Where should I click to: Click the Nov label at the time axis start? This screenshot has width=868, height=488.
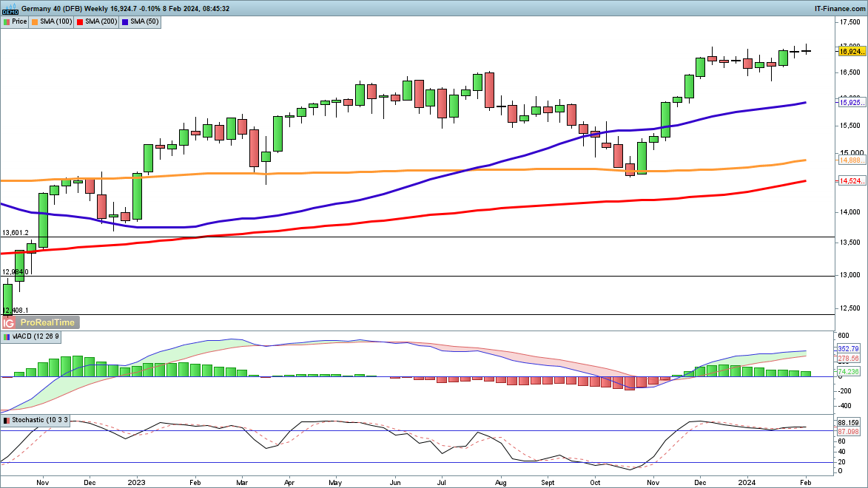43,483
